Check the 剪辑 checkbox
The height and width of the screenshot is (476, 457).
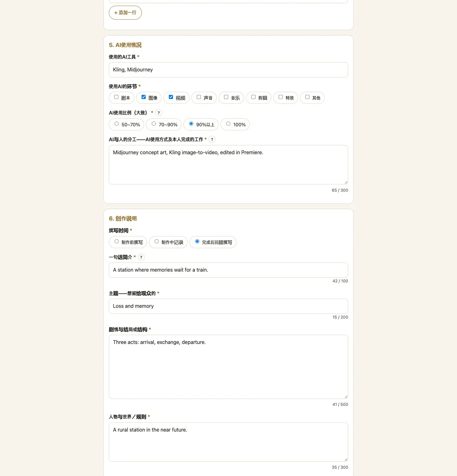254,97
